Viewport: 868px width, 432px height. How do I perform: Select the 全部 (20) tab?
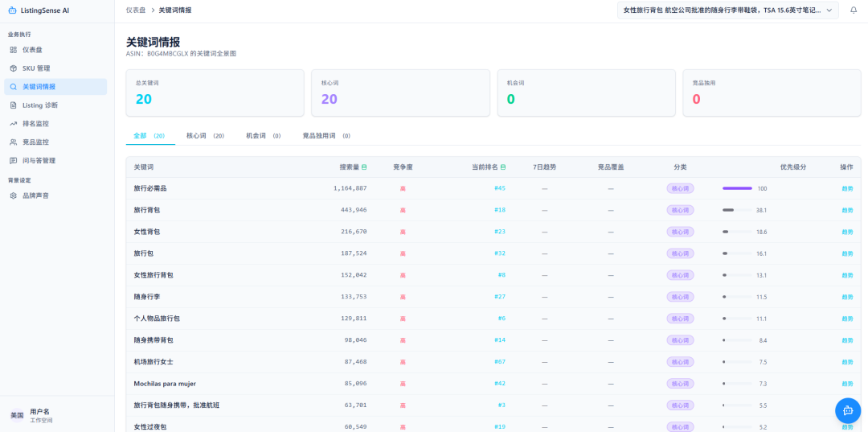click(150, 136)
